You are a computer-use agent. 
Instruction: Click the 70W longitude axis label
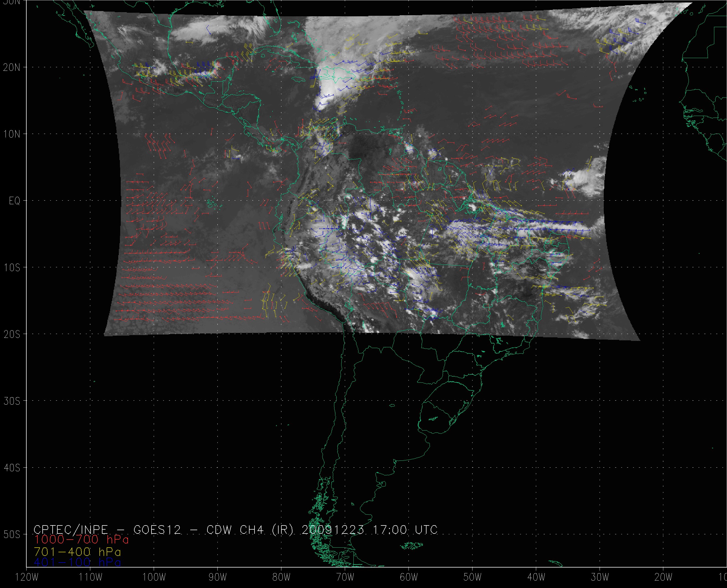[x=345, y=577]
